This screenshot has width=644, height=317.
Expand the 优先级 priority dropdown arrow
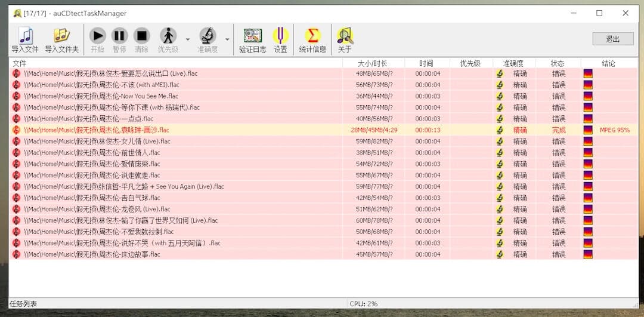187,39
